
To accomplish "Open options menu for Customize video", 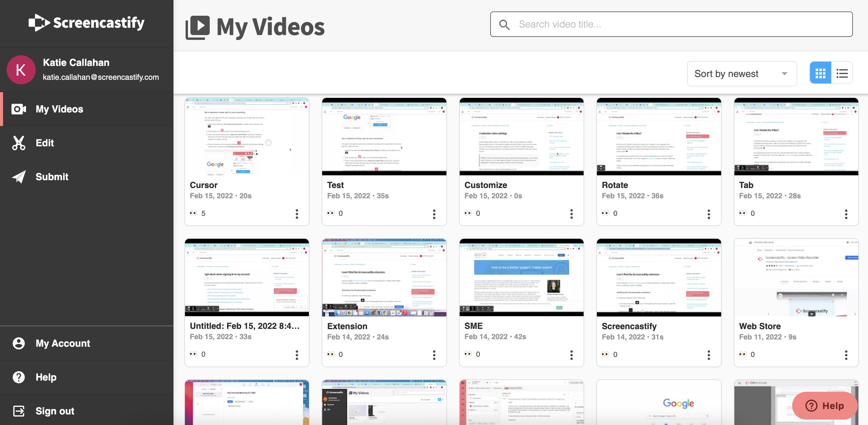I will [x=572, y=214].
